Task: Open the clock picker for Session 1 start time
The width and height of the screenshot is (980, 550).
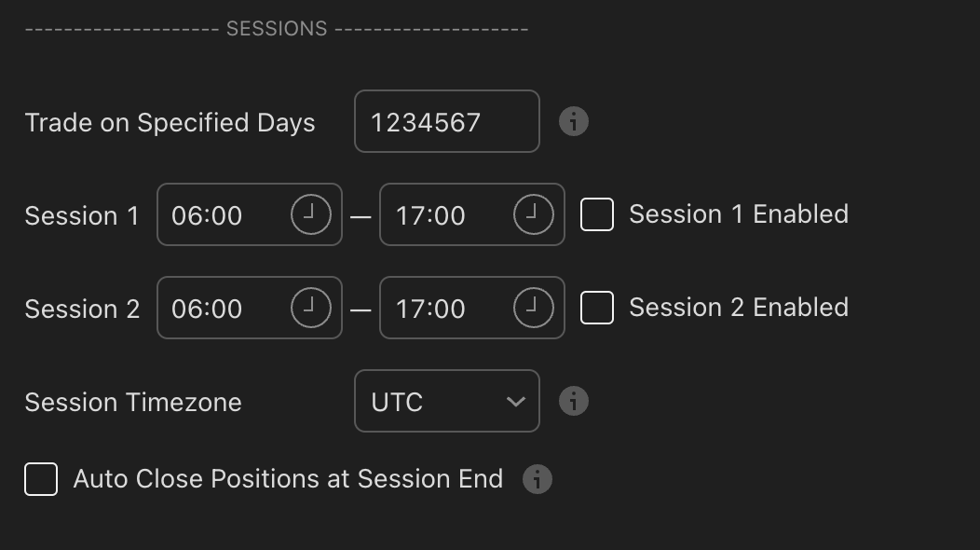Action: [x=310, y=214]
